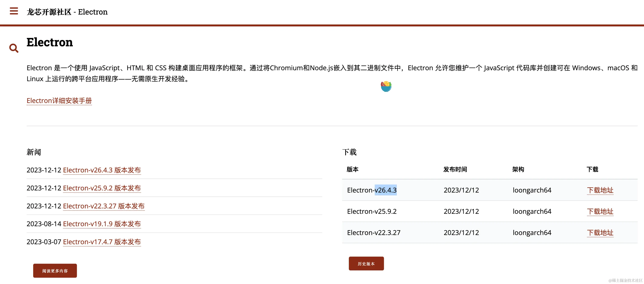Open the Electron detailed installation manual link
The width and height of the screenshot is (644, 284).
coord(59,101)
